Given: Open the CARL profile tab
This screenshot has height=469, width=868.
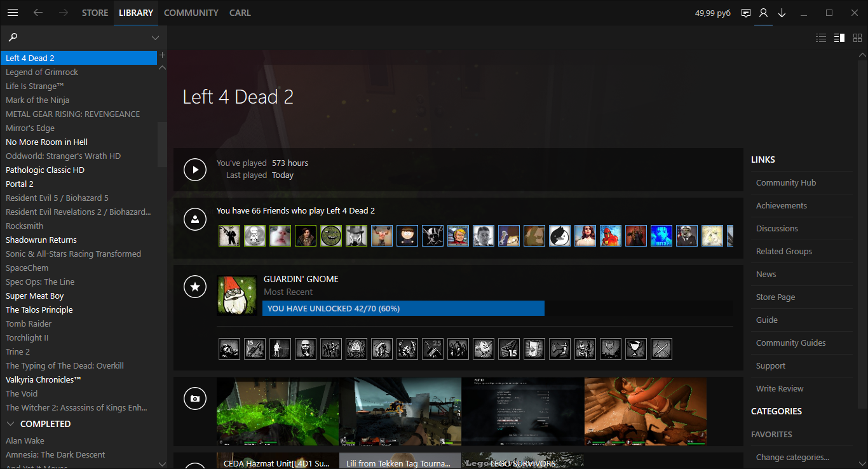Looking at the screenshot, I should (240, 13).
